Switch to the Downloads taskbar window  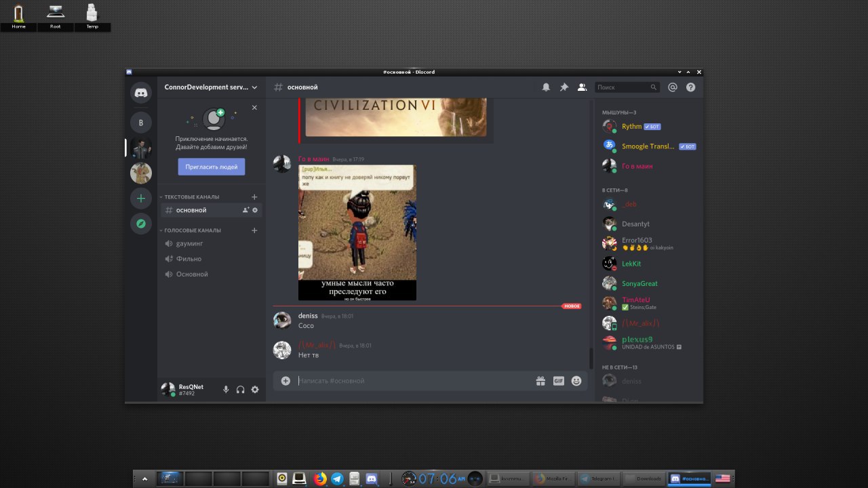pos(644,479)
